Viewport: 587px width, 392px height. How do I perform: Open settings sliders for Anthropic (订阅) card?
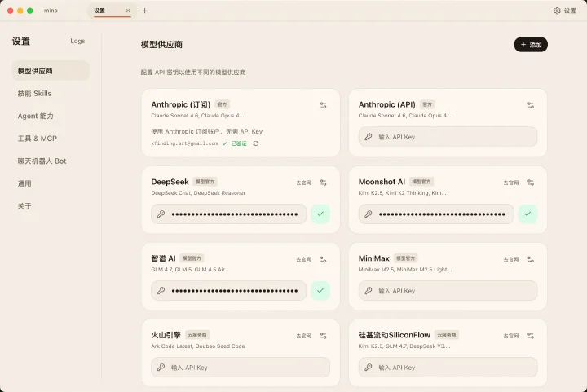pyautogui.click(x=324, y=105)
